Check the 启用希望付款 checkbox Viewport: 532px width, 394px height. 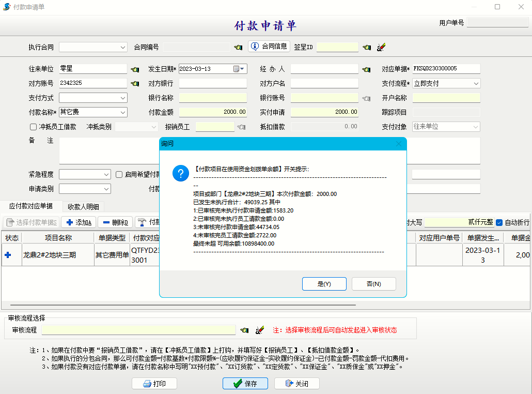pyautogui.click(x=119, y=175)
